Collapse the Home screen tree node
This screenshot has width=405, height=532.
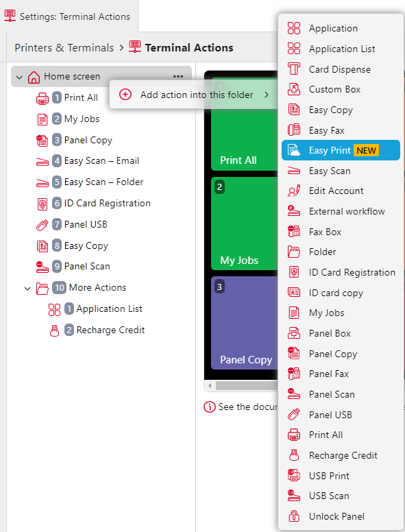pyautogui.click(x=19, y=77)
